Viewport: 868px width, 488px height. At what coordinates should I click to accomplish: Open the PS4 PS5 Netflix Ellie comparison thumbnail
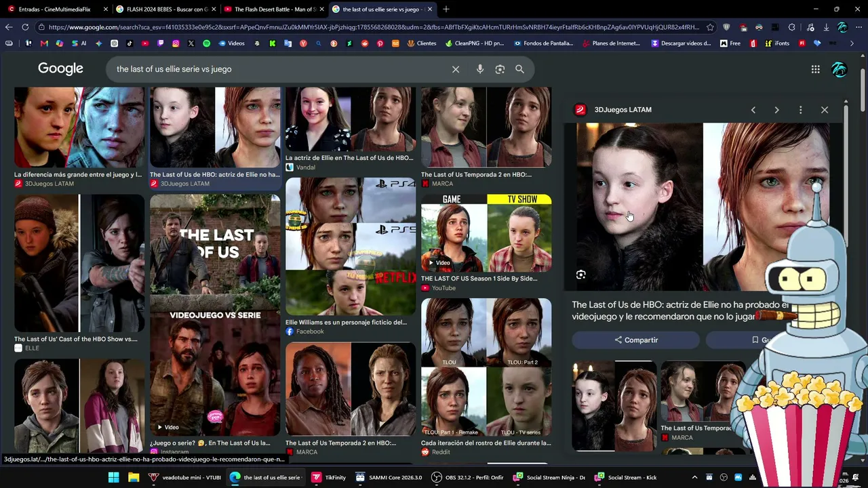click(x=351, y=247)
